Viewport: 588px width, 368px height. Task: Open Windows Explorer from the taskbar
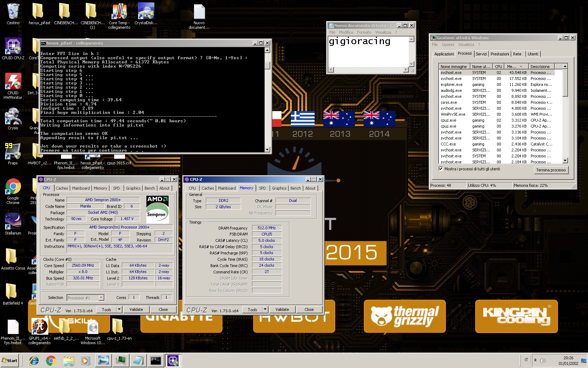point(69,360)
